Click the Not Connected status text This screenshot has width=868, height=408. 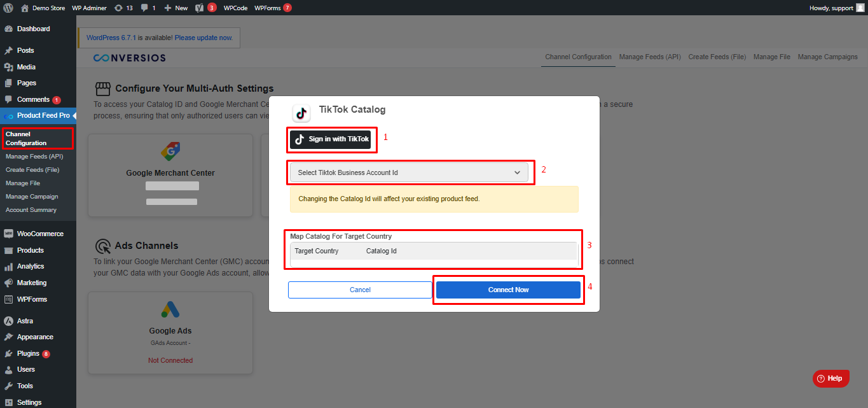click(x=170, y=360)
